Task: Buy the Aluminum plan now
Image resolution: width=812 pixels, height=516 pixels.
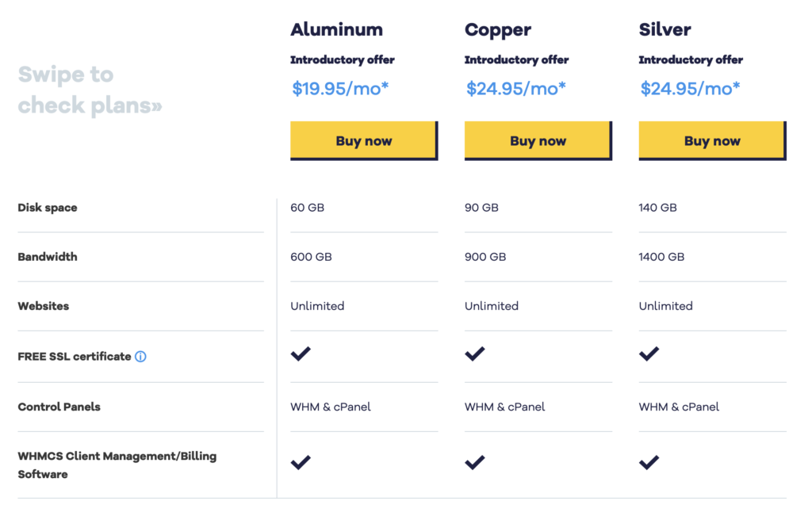Action: click(x=364, y=141)
